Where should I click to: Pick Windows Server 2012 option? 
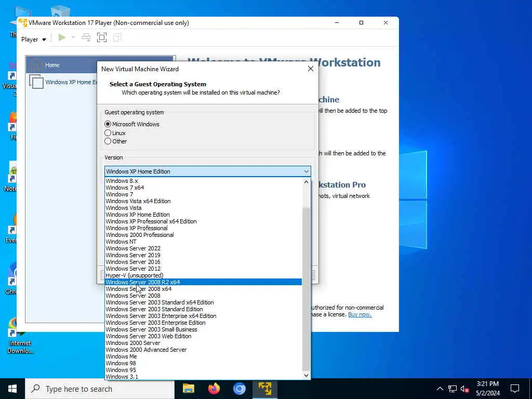point(203,269)
